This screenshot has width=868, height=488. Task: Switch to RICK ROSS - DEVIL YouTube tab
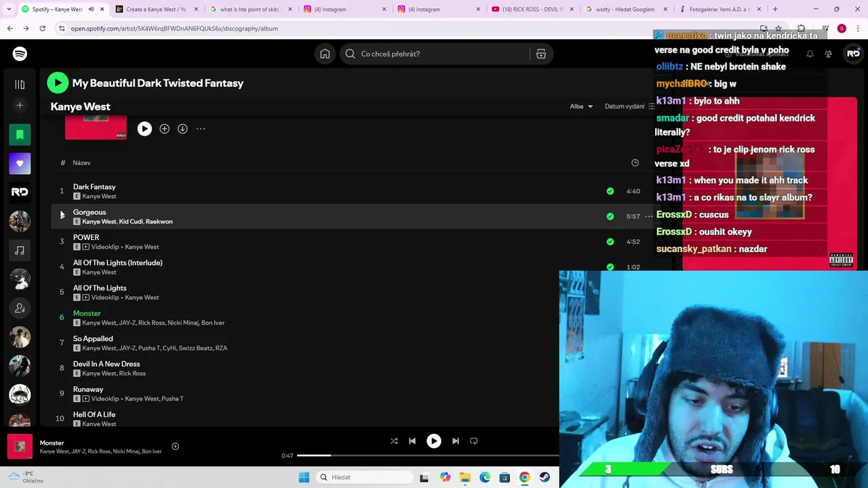(532, 9)
